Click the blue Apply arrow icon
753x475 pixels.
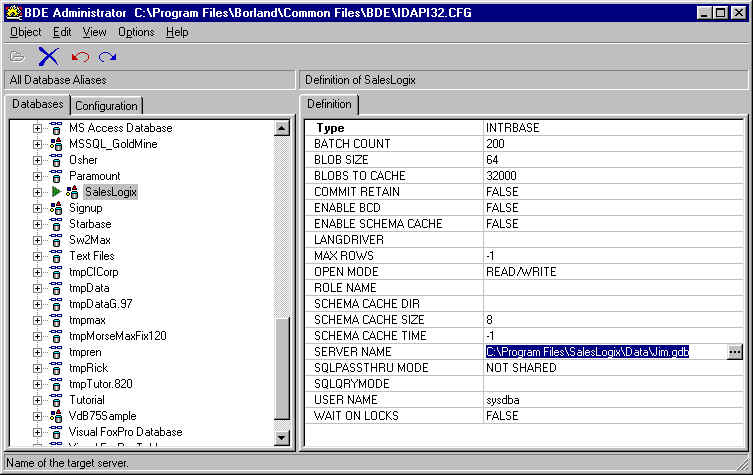pyautogui.click(x=107, y=57)
